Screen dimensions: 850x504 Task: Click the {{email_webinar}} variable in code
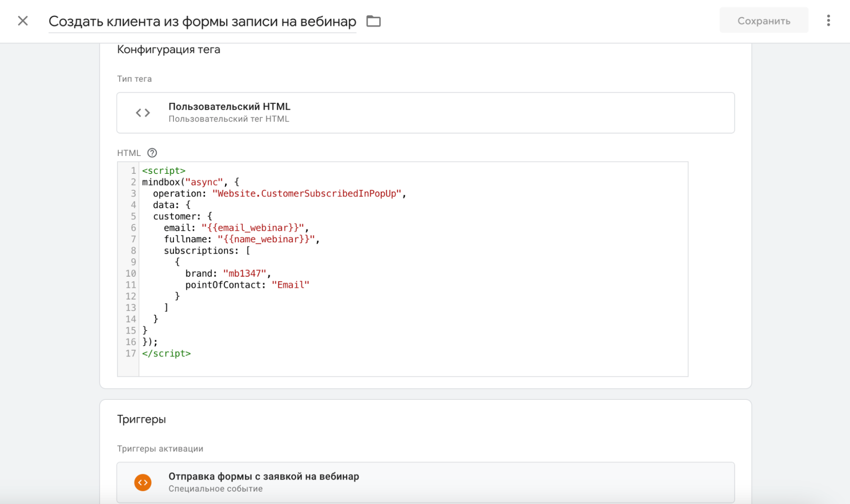click(x=253, y=228)
